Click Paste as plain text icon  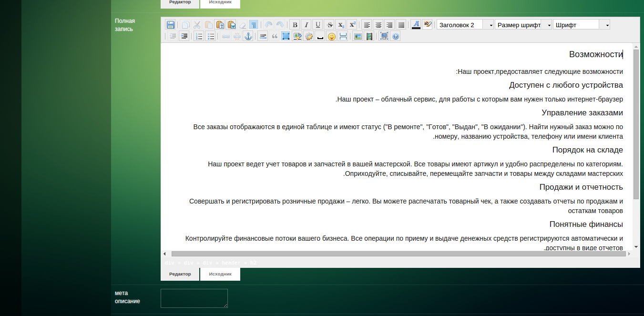click(220, 25)
